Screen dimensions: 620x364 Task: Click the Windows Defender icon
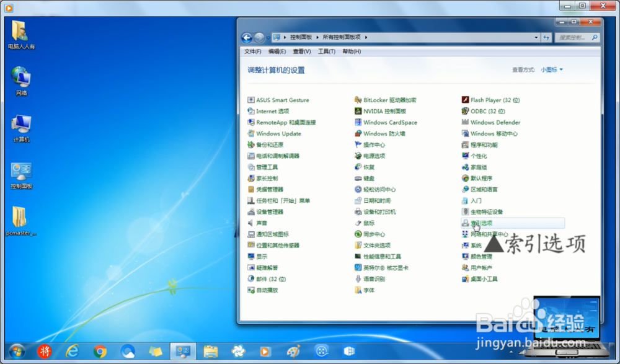click(465, 122)
